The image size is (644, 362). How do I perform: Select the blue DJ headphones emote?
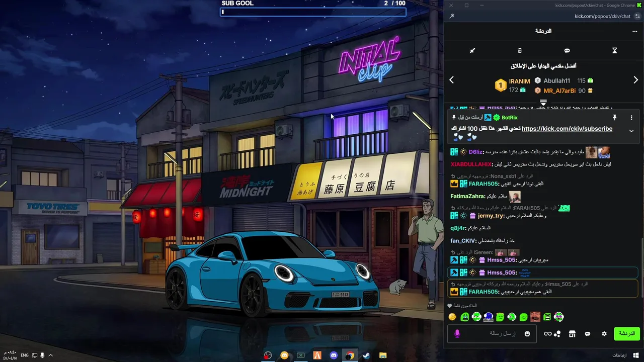pyautogui.click(x=488, y=317)
